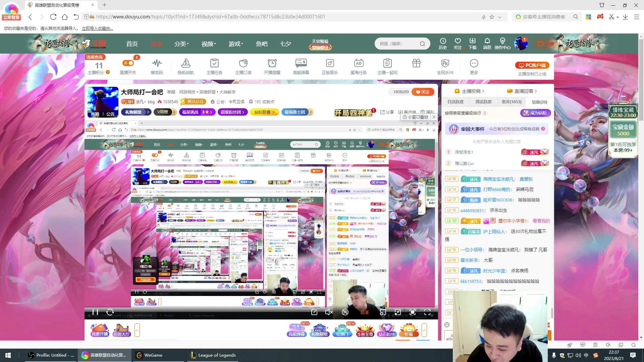Image resolution: width=644 pixels, height=362 pixels.
Task: Expand bookmark dropdown arrow in address bar
Action: (500, 17)
